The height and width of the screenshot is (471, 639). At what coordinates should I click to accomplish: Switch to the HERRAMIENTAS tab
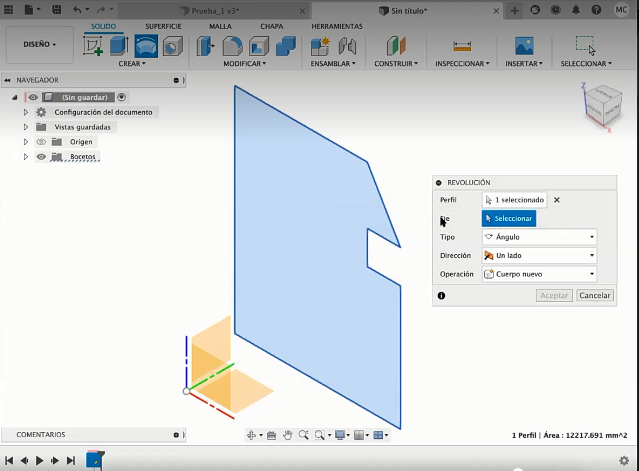[337, 26]
